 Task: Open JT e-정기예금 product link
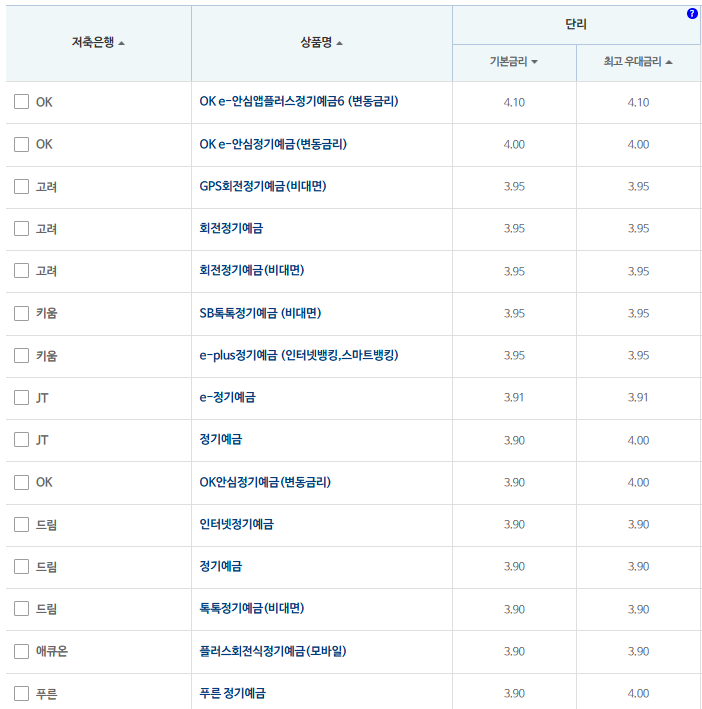227,397
